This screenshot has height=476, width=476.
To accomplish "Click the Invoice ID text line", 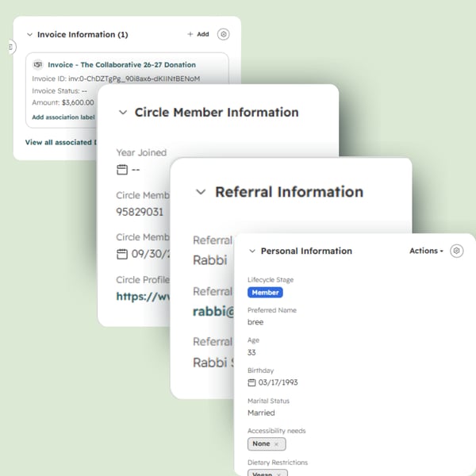I will [x=116, y=79].
